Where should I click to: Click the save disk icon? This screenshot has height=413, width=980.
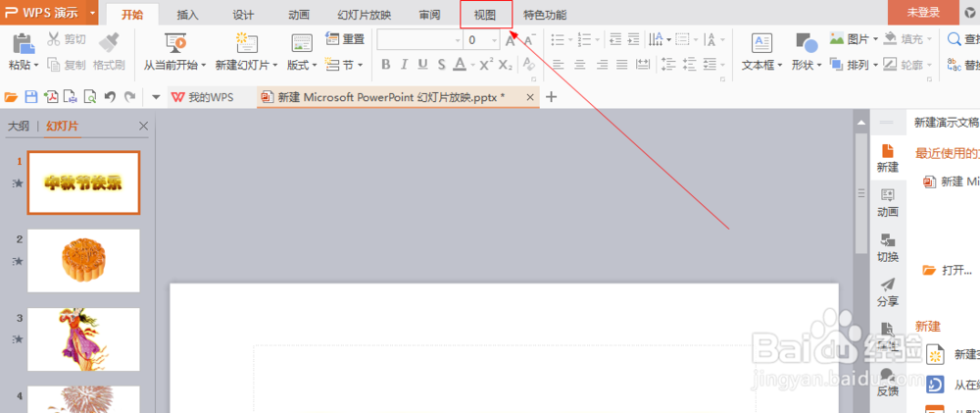coord(30,97)
